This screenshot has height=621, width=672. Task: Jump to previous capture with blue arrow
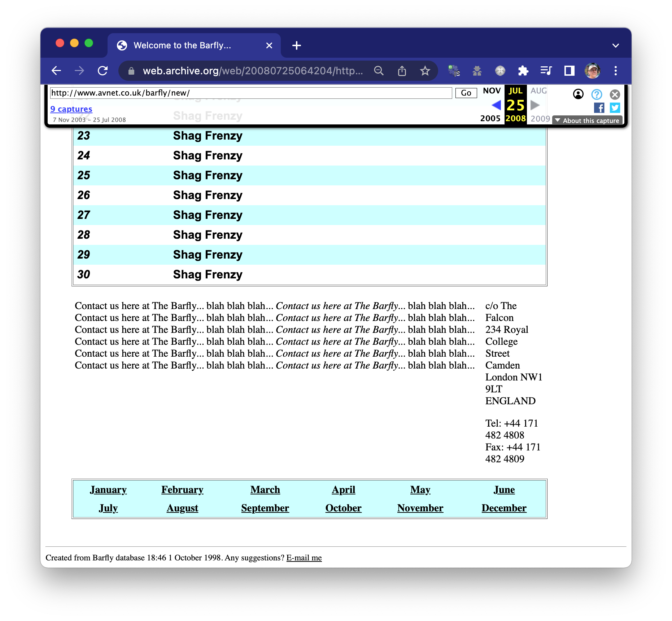pyautogui.click(x=496, y=105)
